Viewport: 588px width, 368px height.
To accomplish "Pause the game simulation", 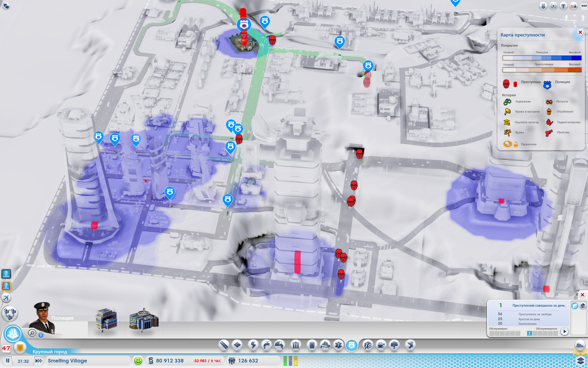I will pos(8,361).
